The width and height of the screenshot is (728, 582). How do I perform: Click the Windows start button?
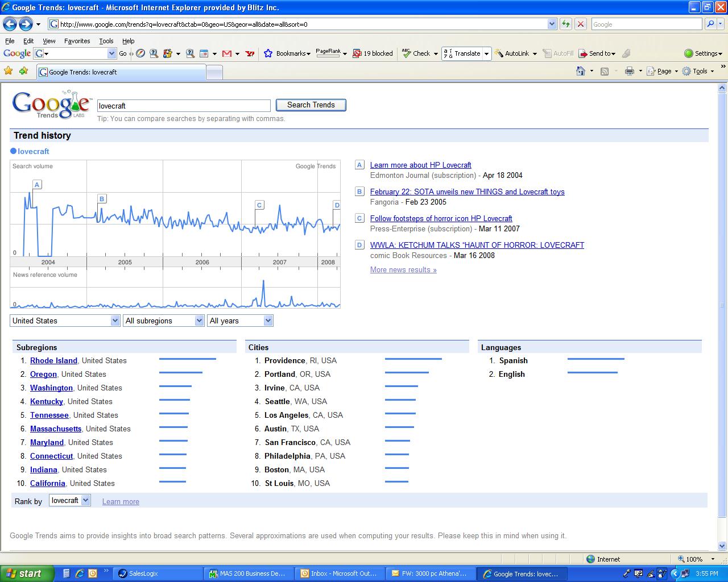pyautogui.click(x=27, y=573)
